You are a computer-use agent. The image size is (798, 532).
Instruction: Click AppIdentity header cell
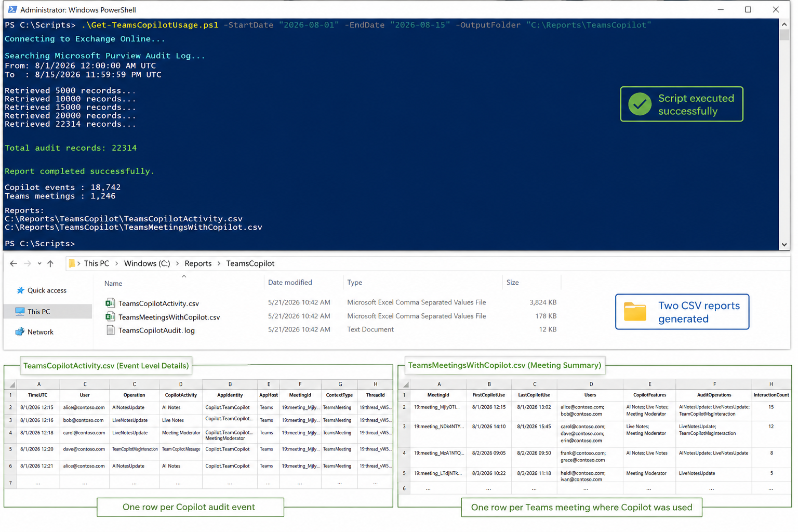click(x=230, y=395)
